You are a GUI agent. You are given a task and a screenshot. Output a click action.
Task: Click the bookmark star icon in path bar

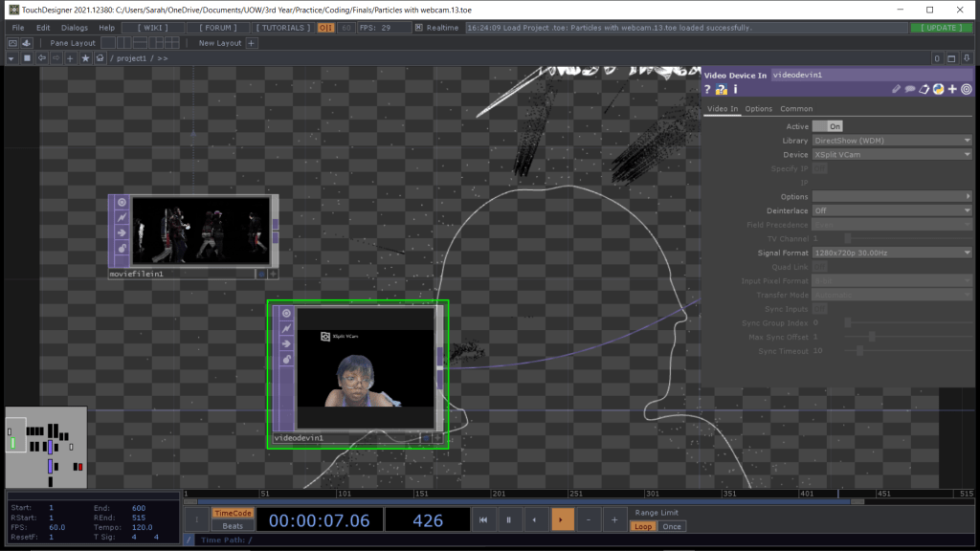point(85,58)
